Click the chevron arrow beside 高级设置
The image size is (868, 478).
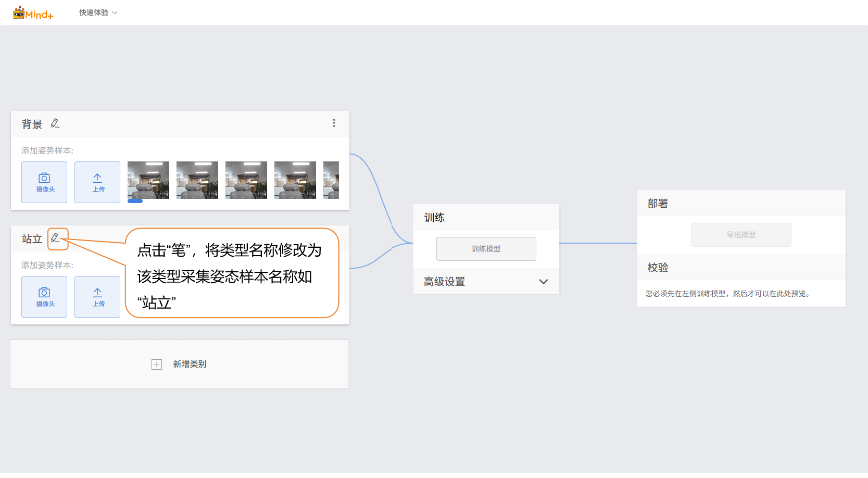coord(544,282)
